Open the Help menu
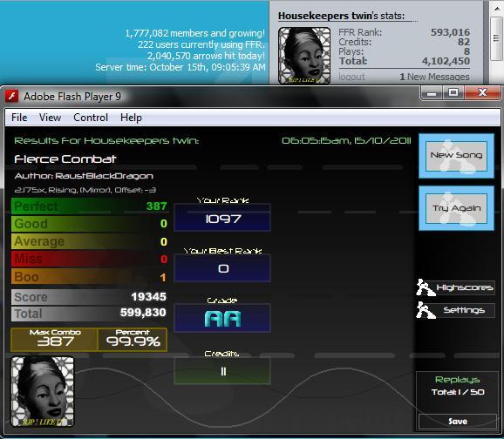Image resolution: width=504 pixels, height=439 pixels. point(131,118)
